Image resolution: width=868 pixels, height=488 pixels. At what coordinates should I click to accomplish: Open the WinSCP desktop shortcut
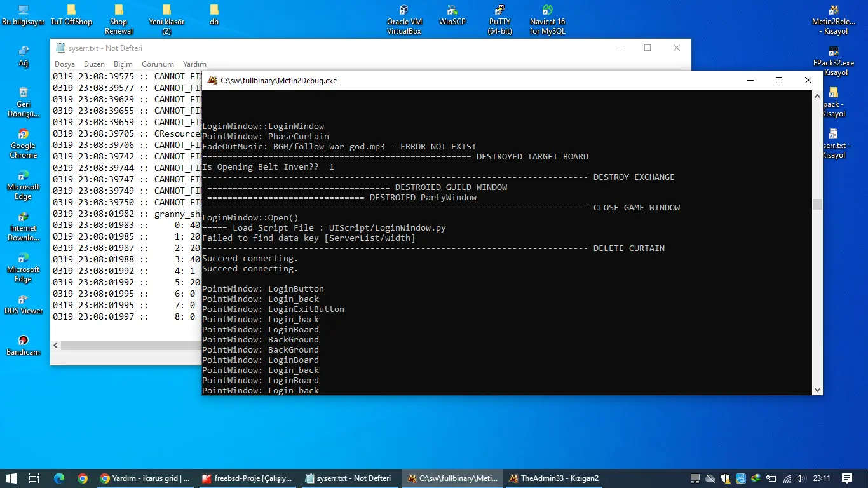[452, 11]
